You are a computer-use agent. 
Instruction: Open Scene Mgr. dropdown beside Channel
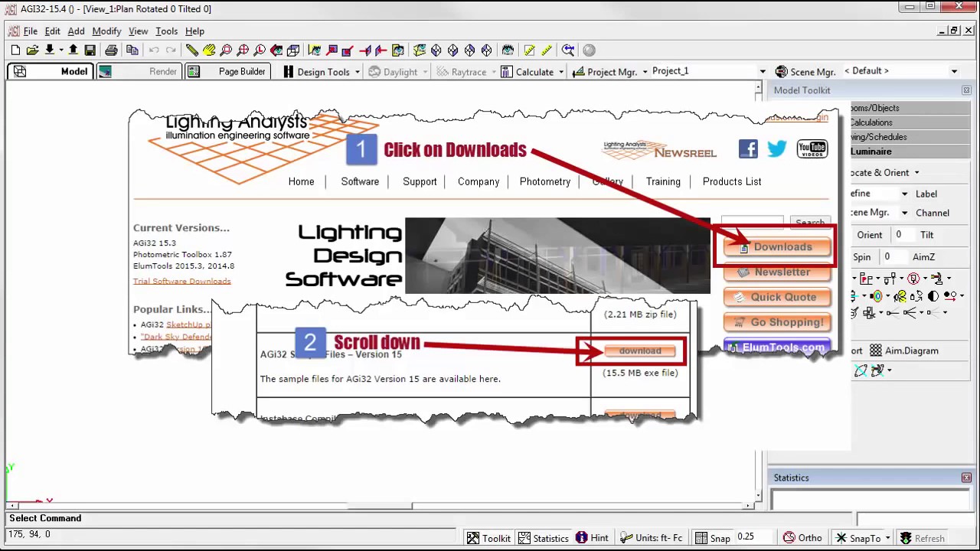point(904,213)
